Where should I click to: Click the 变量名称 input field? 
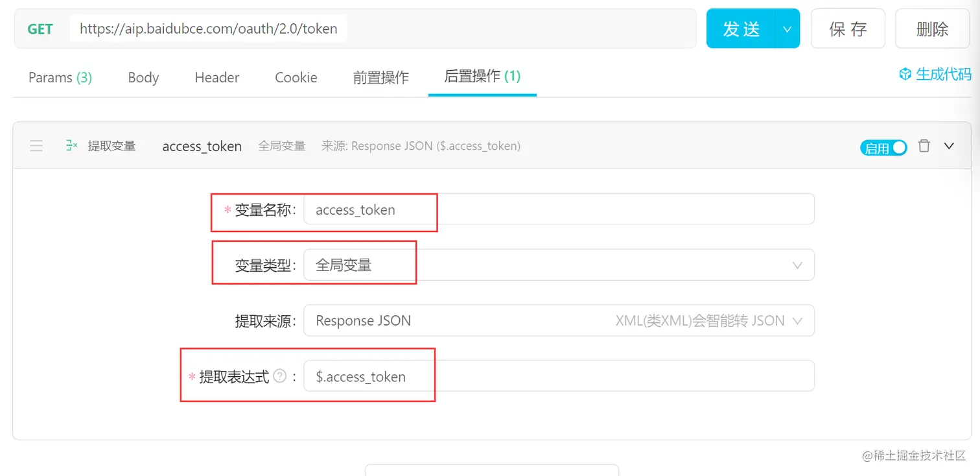tap(559, 209)
